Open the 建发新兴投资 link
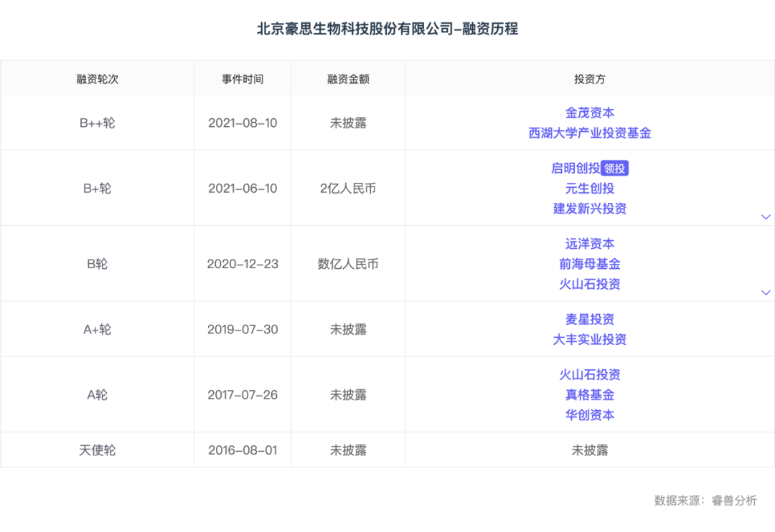 (x=590, y=209)
